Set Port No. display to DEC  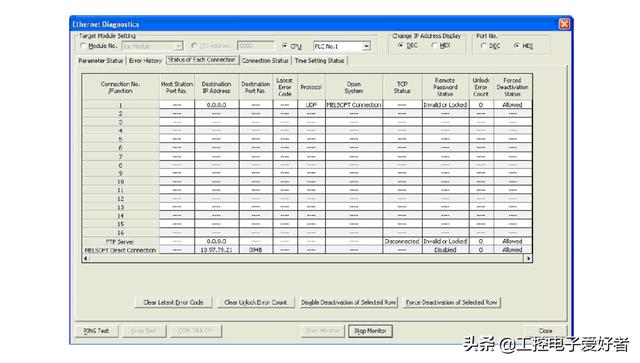[484, 46]
